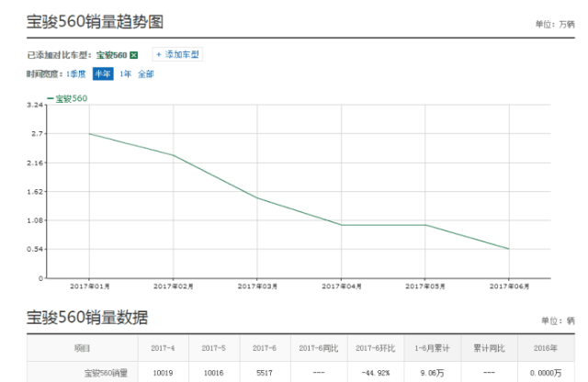The image size is (588, 382).
Task: Switch time range to 全部
Action: click(146, 73)
